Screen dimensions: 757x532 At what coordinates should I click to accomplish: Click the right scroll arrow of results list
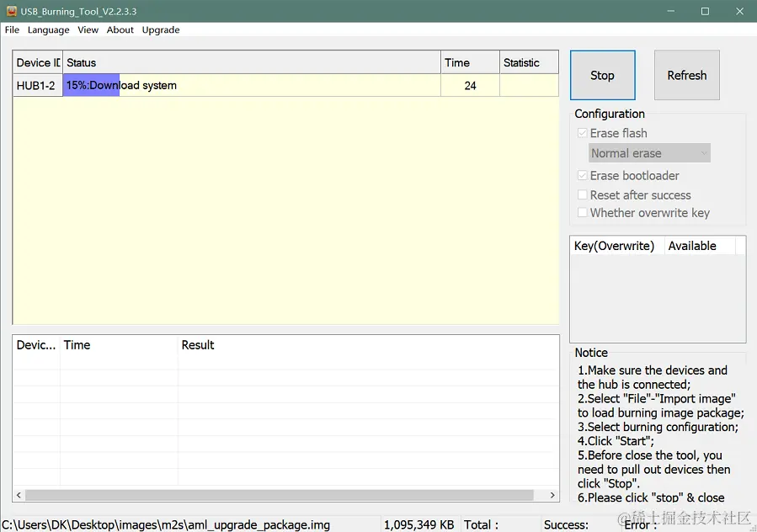pyautogui.click(x=552, y=495)
